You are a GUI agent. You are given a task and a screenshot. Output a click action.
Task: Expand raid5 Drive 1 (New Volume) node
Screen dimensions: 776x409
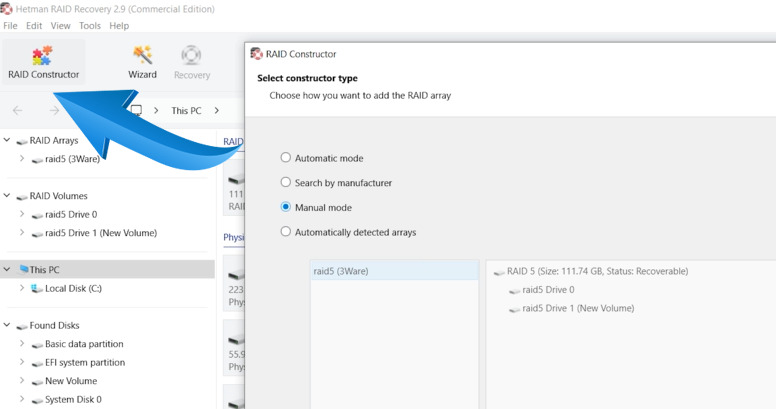[x=22, y=232]
